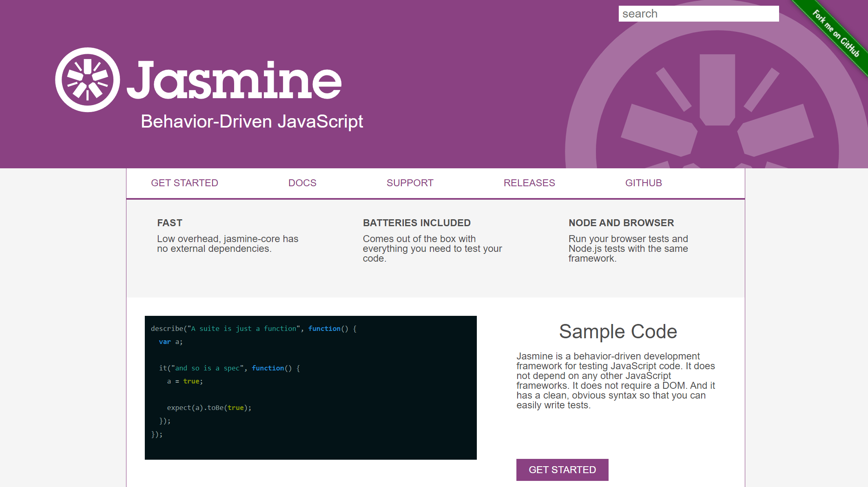Viewport: 868px width, 487px height.
Task: Select the Jasmine framework description paragraph
Action: (x=616, y=381)
